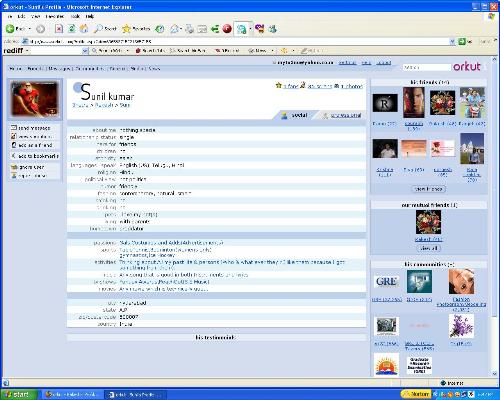Click the Yahoo Messenger toolbar icon
This screenshot has height=400, width=500.
pos(260,29)
